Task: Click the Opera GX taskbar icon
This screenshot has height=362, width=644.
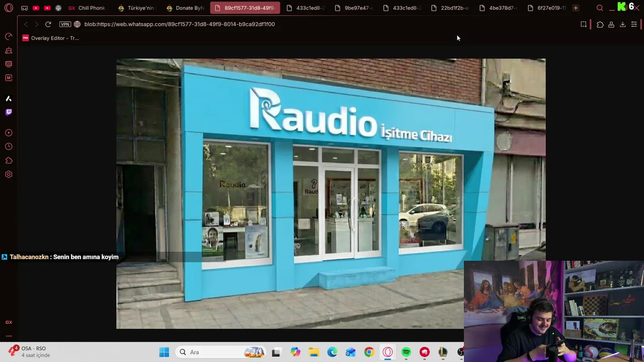Action: pyautogui.click(x=387, y=352)
